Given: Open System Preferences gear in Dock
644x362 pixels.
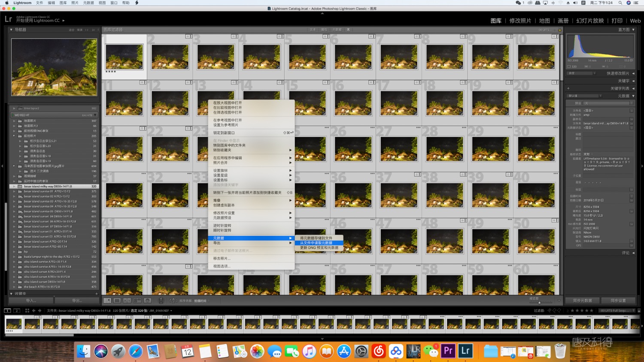Looking at the screenshot, I should (x=361, y=351).
